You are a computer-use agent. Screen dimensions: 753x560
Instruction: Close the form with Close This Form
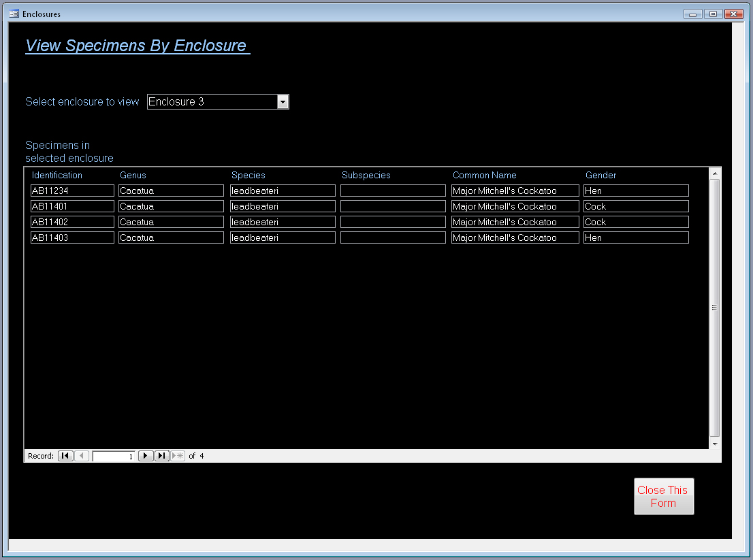pyautogui.click(x=664, y=496)
